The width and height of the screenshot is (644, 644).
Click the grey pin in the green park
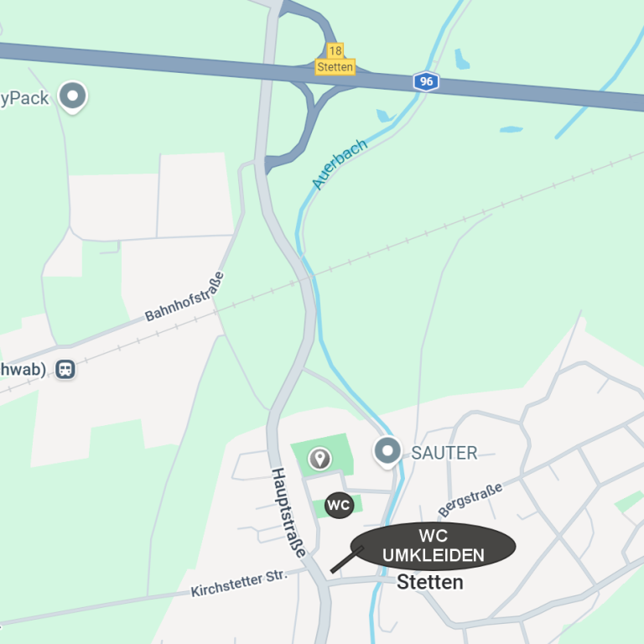320,458
